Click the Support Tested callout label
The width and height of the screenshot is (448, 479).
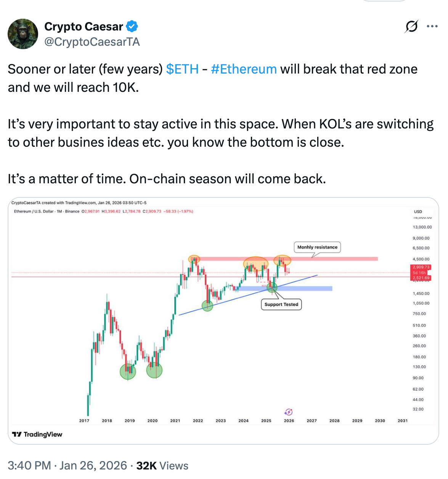281,304
